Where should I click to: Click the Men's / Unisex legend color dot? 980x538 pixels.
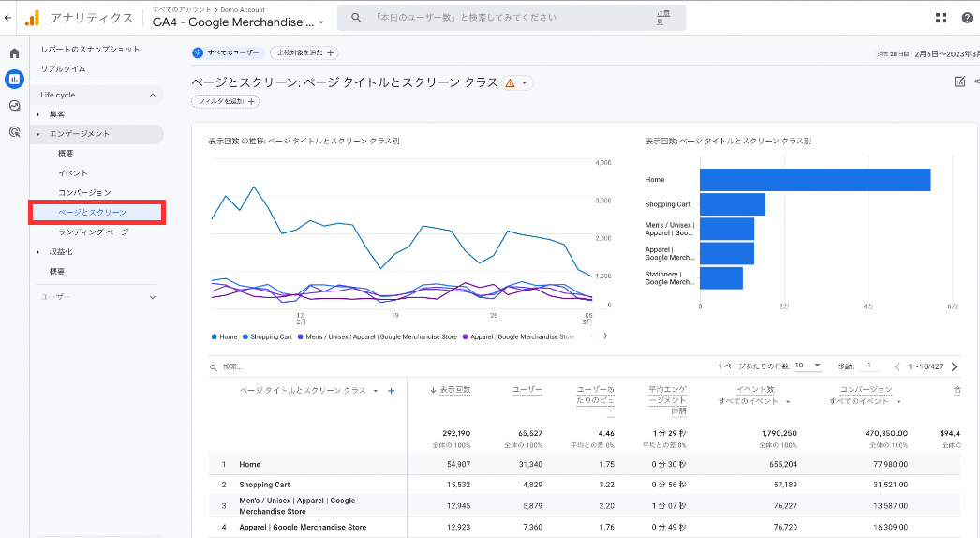point(301,336)
